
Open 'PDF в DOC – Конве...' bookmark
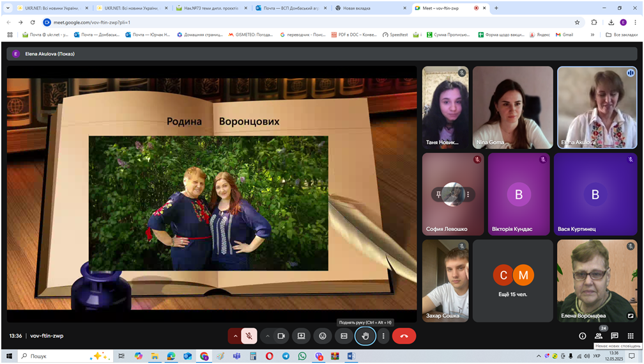pos(354,35)
